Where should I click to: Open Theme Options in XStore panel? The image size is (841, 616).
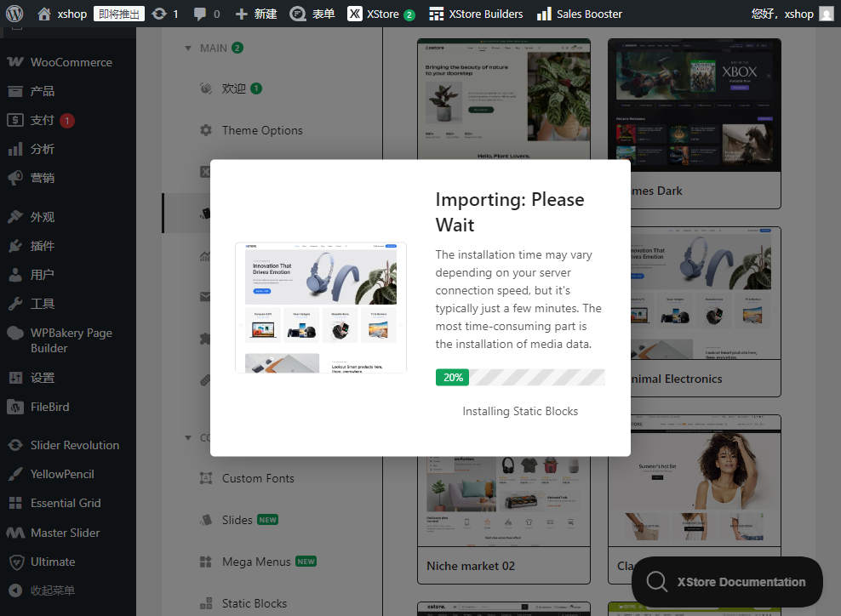pos(272,129)
